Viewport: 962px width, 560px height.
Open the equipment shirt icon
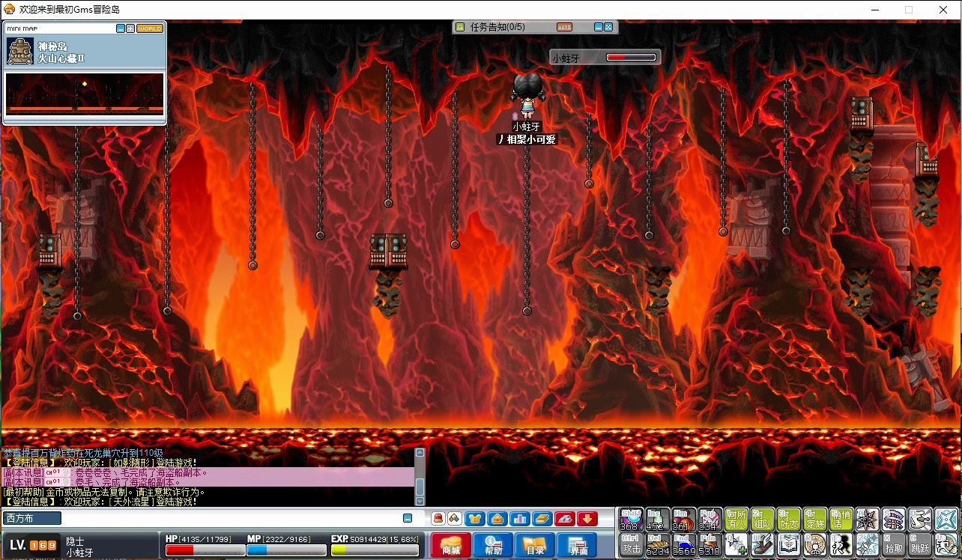click(x=475, y=518)
